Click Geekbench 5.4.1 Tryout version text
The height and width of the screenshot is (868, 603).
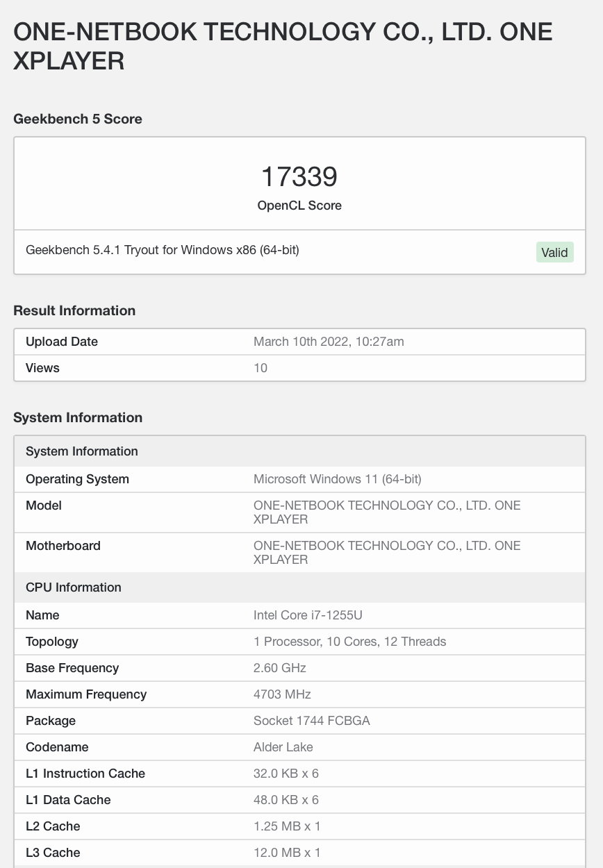(163, 250)
